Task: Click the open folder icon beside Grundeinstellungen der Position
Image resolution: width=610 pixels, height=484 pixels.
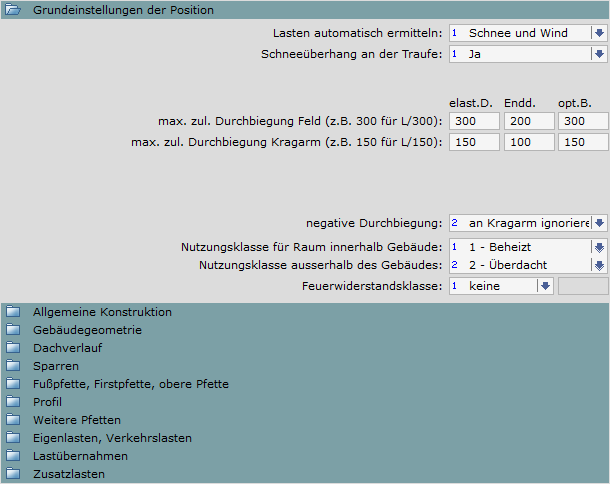Action: pyautogui.click(x=13, y=10)
